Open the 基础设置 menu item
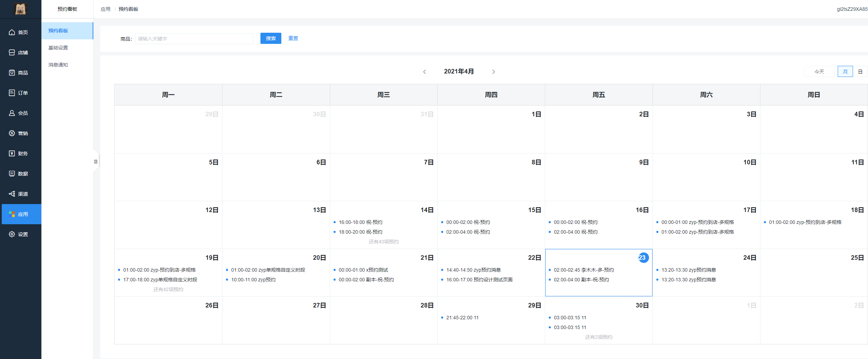Screen dimensions: 868x359 [57, 48]
